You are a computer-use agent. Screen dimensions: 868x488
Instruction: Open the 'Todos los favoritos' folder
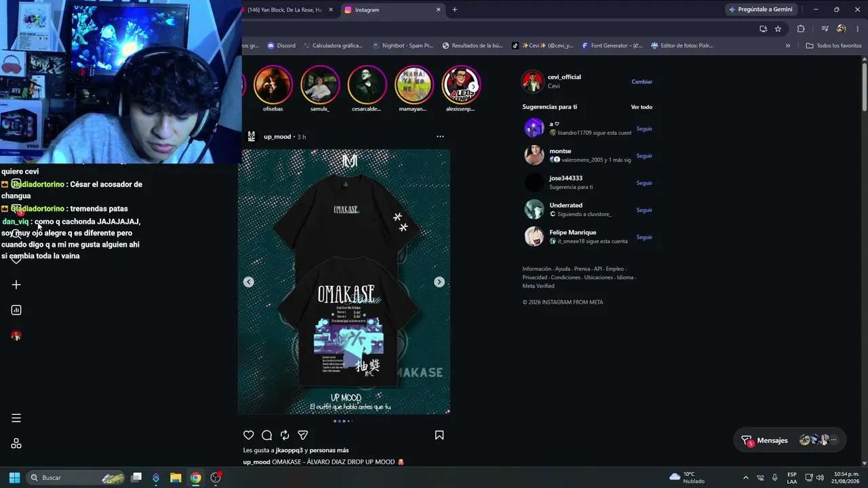click(x=833, y=45)
